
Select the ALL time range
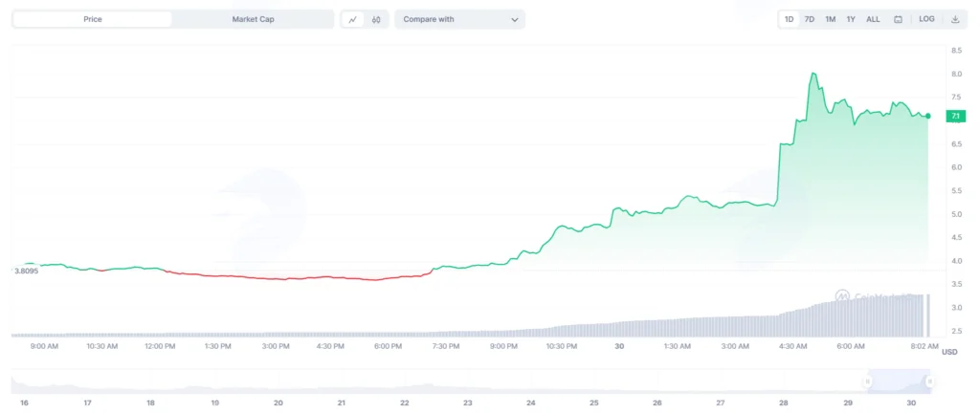pos(873,19)
